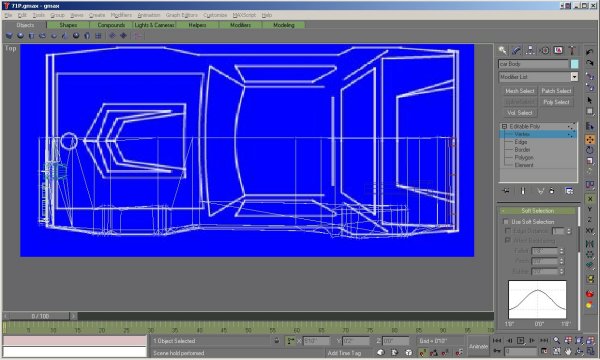Screen dimensions: 600x360
Task: Open the Modifiers menu
Action: [121, 15]
